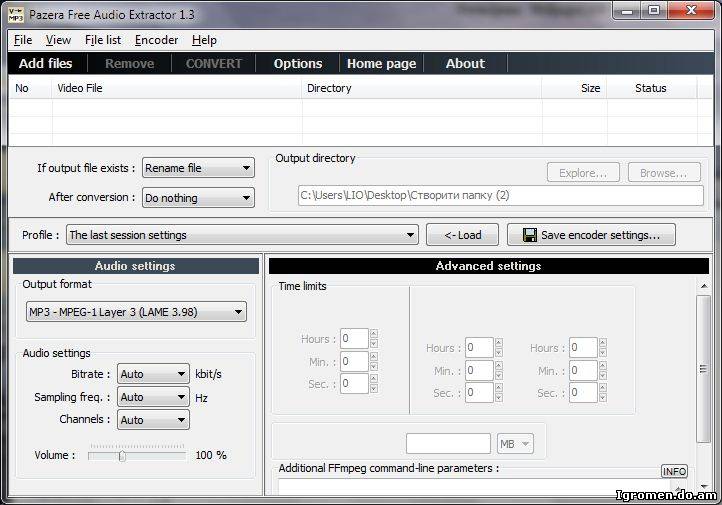Click the Advanced settings scrollbar up arrow
This screenshot has height=505, width=722.
pos(704,286)
